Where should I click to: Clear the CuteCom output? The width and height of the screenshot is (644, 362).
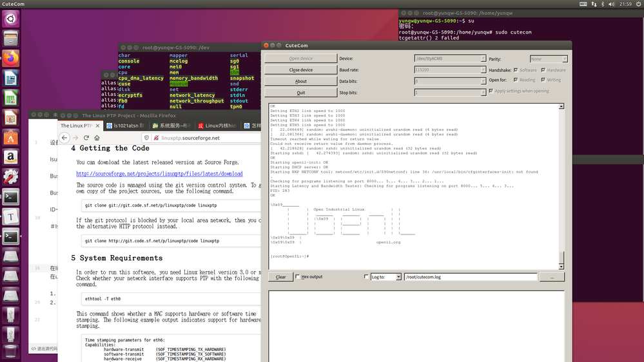click(280, 277)
